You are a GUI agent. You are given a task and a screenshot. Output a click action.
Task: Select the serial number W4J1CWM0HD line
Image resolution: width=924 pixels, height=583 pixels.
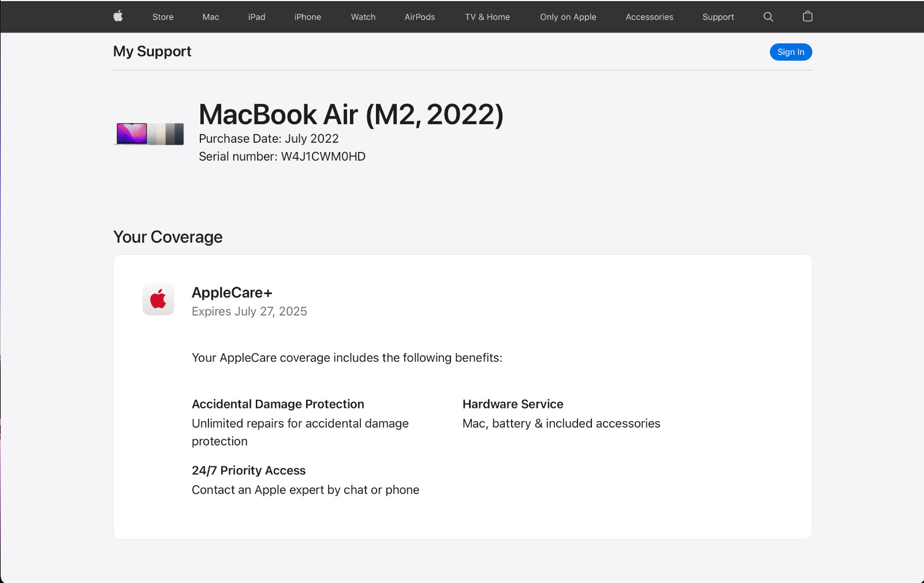(x=282, y=157)
